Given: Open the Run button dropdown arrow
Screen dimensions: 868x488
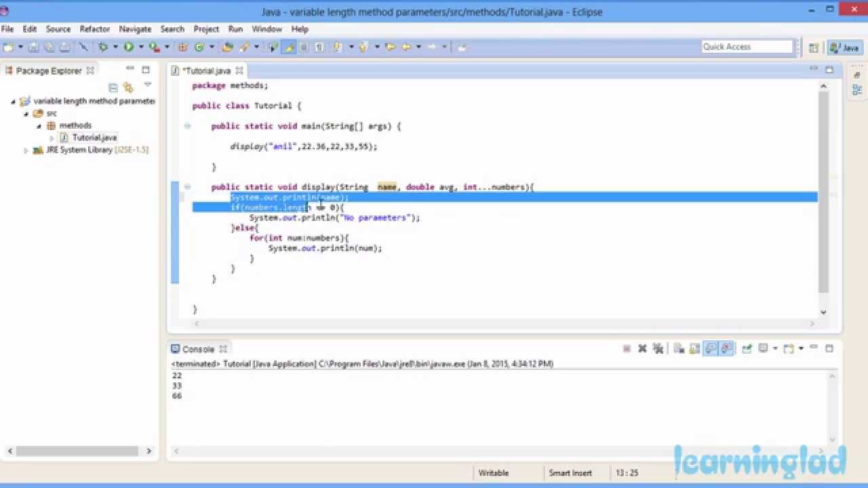Looking at the screenshot, I should click(141, 47).
